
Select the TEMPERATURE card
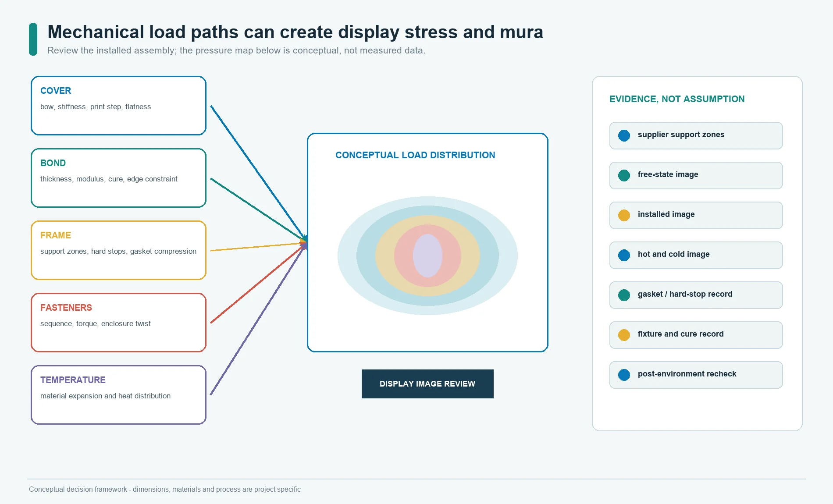tap(118, 395)
